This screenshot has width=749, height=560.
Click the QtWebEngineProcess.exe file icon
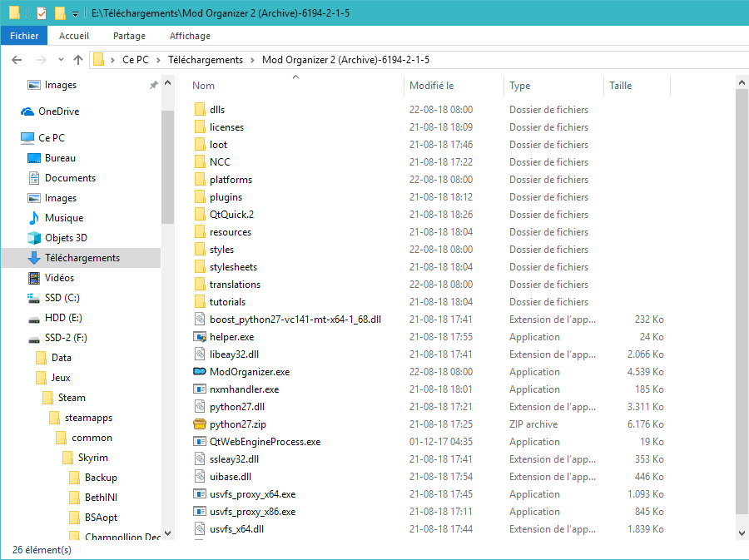(x=199, y=442)
